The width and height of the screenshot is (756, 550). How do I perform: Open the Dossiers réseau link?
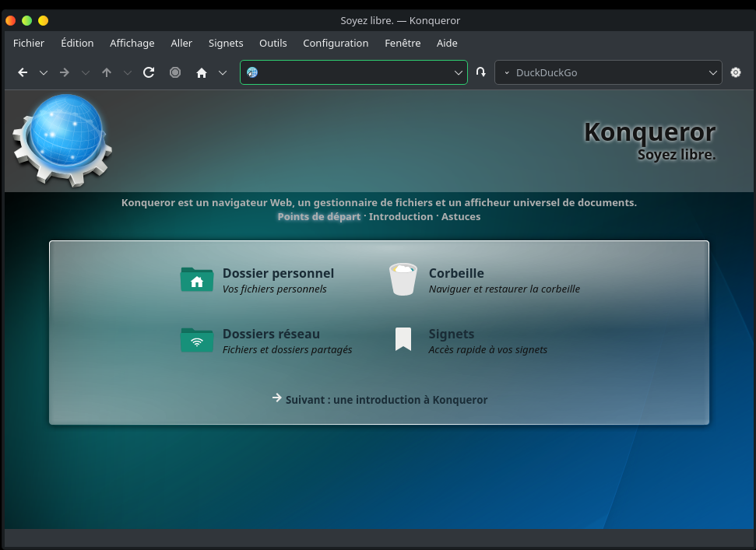click(271, 334)
